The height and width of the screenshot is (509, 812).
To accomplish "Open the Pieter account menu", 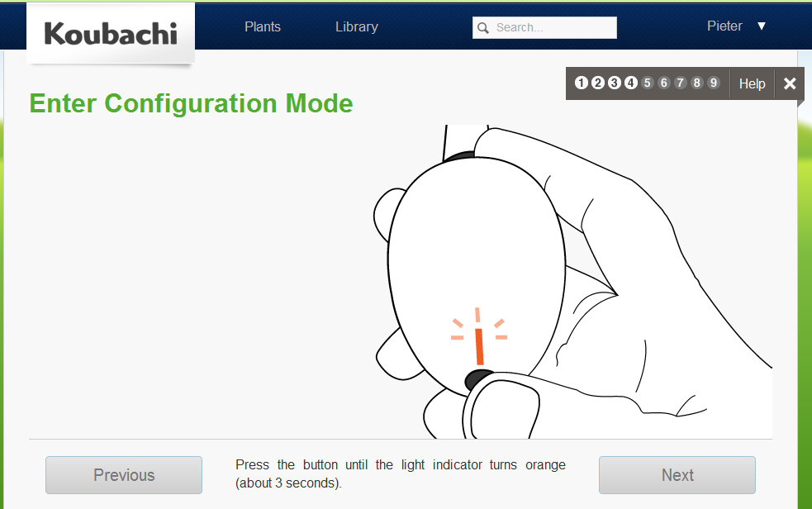I will pyautogui.click(x=724, y=26).
